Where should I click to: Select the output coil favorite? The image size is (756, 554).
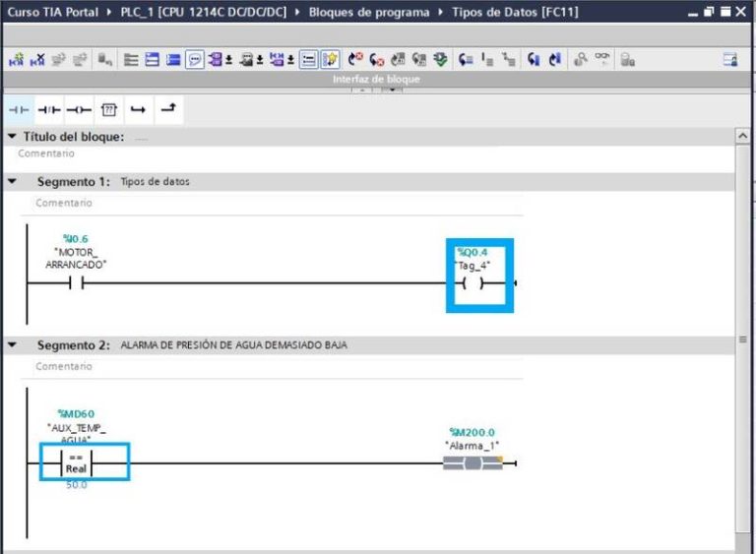coord(79,110)
